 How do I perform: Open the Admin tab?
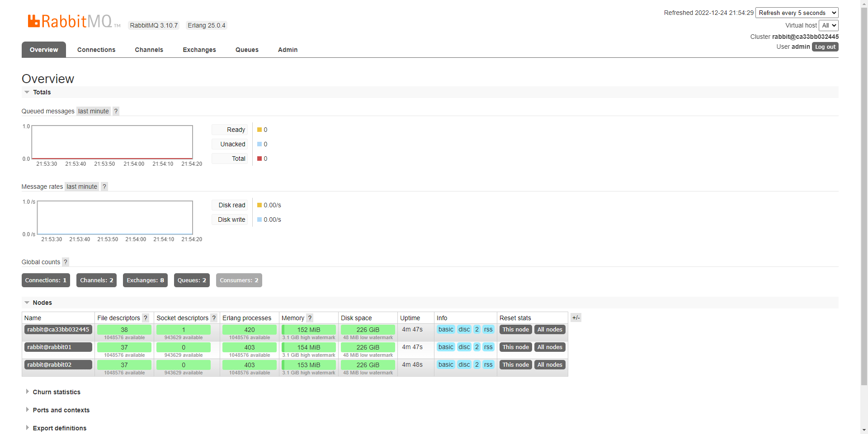click(288, 50)
